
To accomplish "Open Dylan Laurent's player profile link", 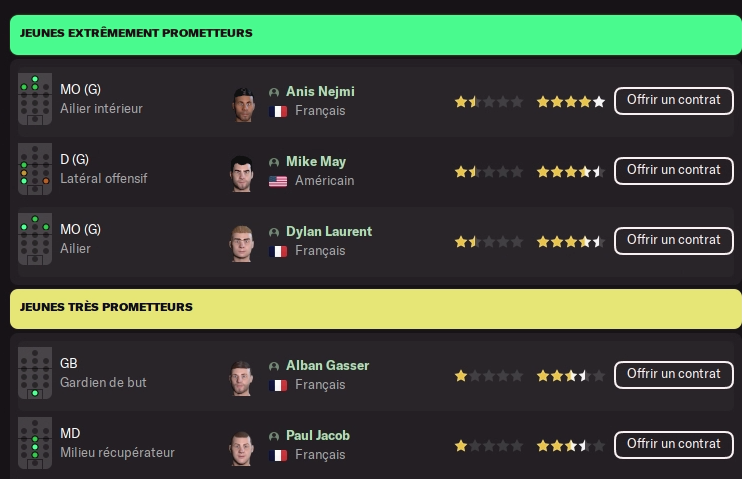I will pyautogui.click(x=328, y=231).
